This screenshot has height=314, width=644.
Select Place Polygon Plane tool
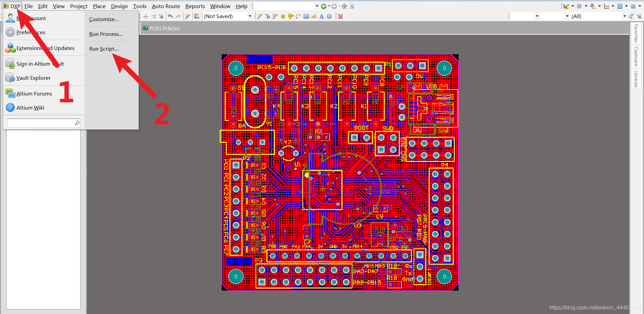pyautogui.click(x=314, y=16)
